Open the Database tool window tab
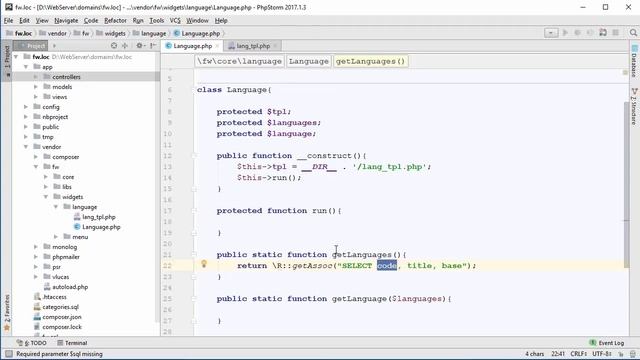 point(634,61)
